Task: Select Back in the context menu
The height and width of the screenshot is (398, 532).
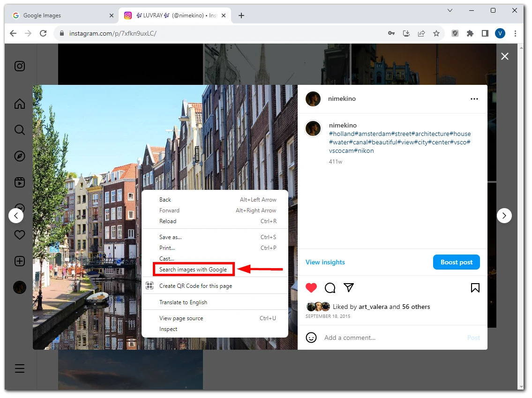Action: 215,200
